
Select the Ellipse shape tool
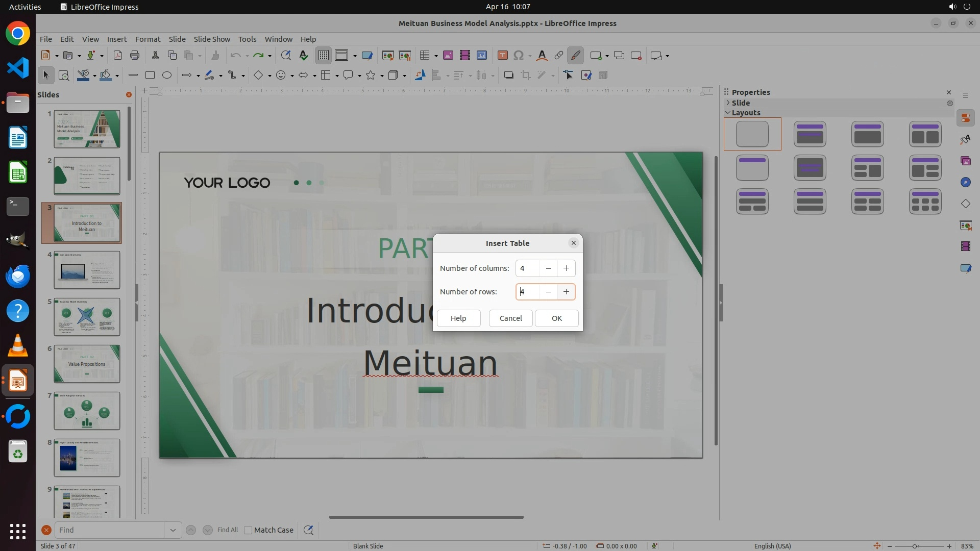[167, 76]
